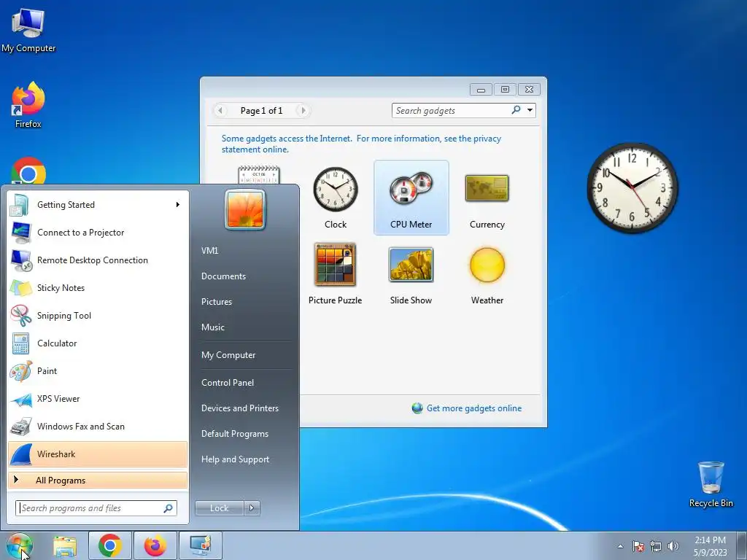
Task: Expand All Programs list
Action: (98, 480)
